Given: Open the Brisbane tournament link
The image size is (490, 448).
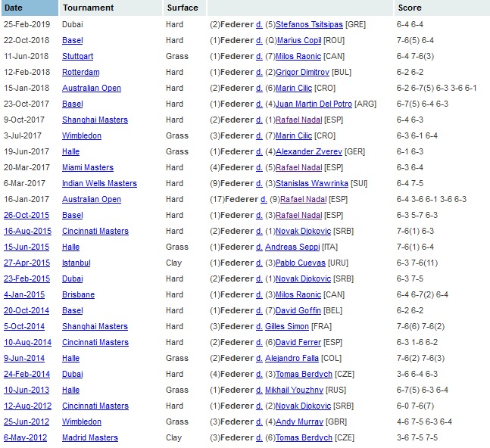Looking at the screenshot, I should click(x=79, y=294).
